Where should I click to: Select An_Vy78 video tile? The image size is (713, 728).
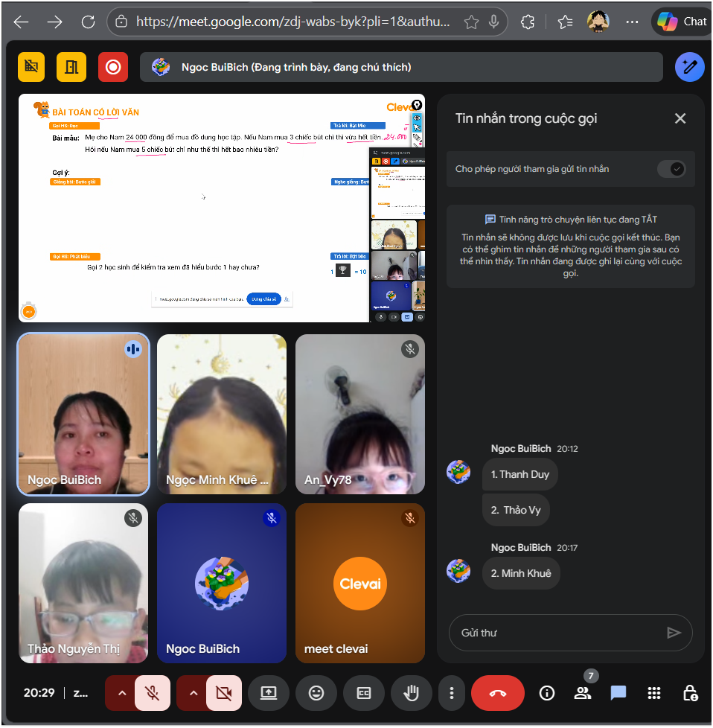(x=359, y=414)
